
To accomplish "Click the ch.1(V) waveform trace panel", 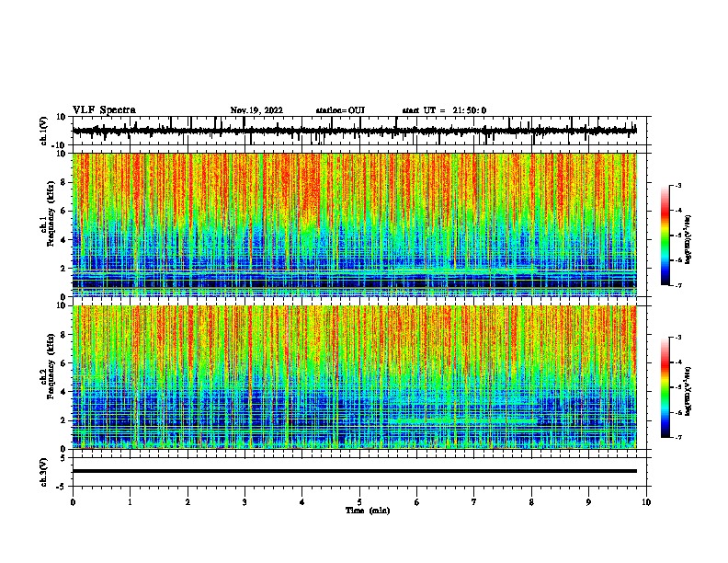I will [359, 131].
